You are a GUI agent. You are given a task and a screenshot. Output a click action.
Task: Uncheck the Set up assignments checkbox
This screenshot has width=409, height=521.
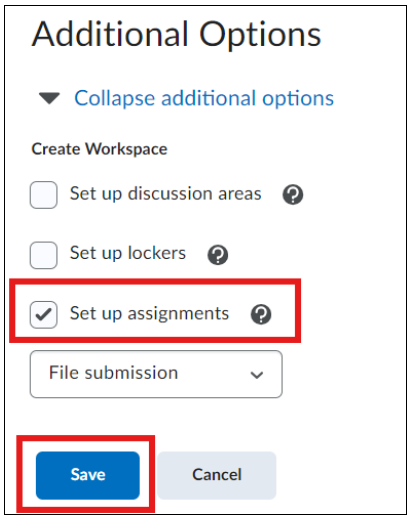[x=44, y=315]
